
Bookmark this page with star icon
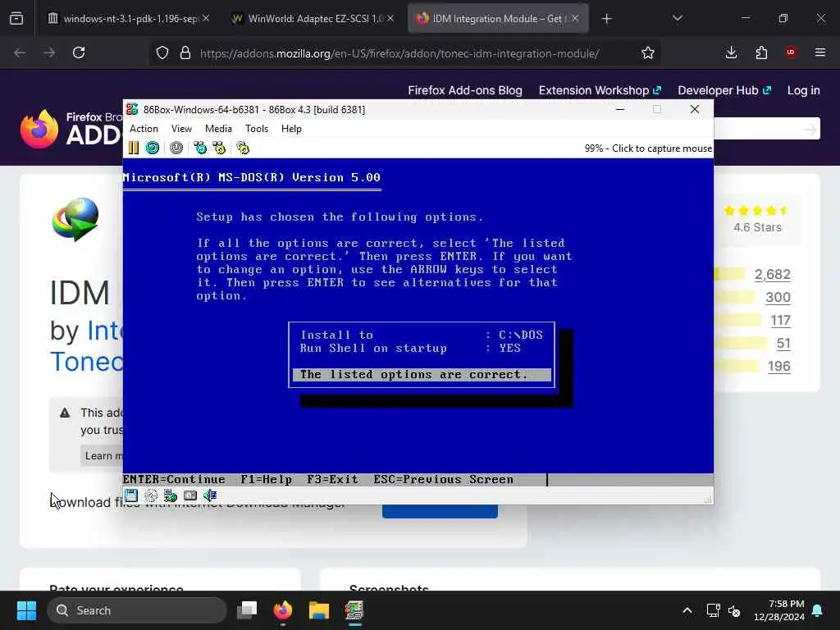(648, 52)
